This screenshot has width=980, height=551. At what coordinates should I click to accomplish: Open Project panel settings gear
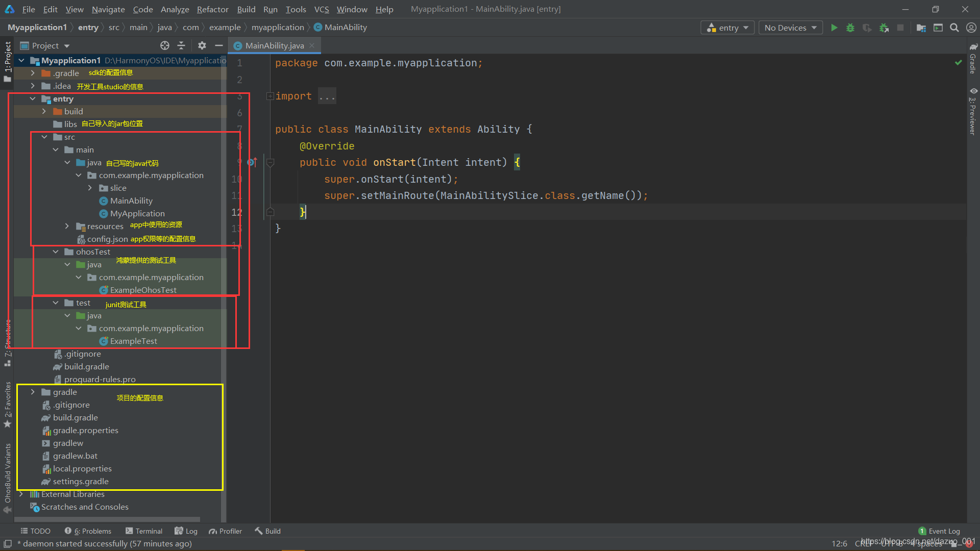point(202,45)
